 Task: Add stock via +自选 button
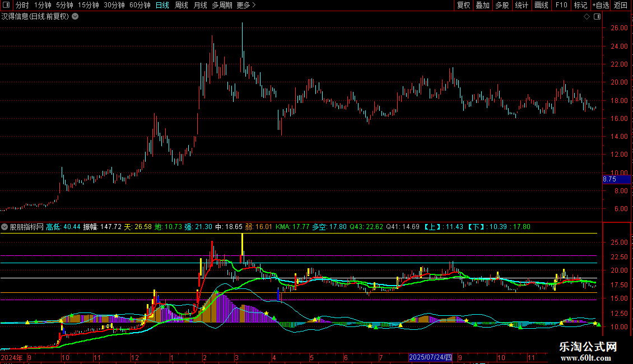(x=601, y=5)
